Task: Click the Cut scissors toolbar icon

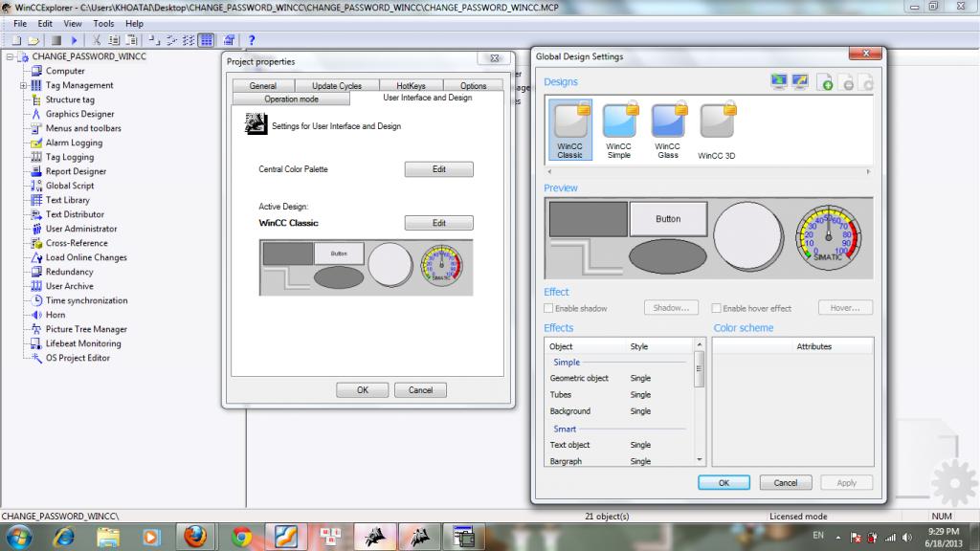Action: click(96, 40)
